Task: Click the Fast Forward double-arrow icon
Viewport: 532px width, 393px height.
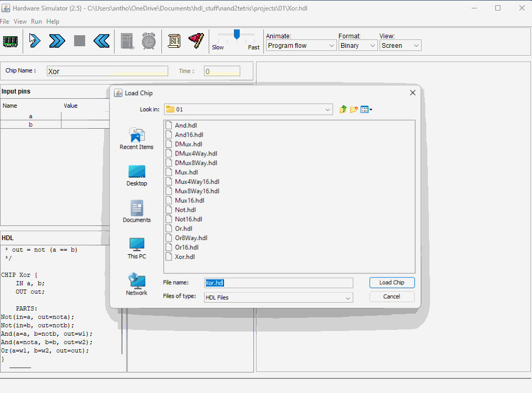Action: [x=57, y=41]
